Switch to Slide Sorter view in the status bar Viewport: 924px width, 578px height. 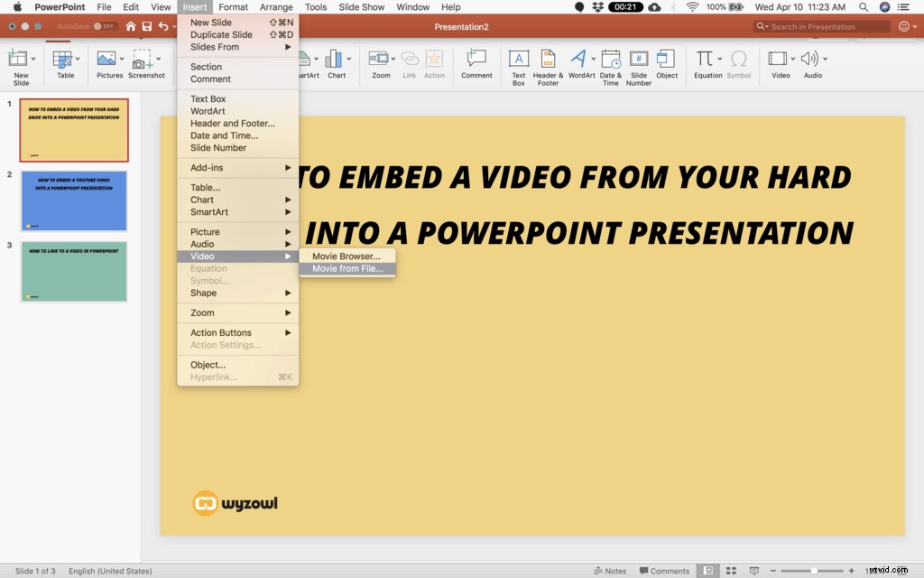click(x=731, y=571)
